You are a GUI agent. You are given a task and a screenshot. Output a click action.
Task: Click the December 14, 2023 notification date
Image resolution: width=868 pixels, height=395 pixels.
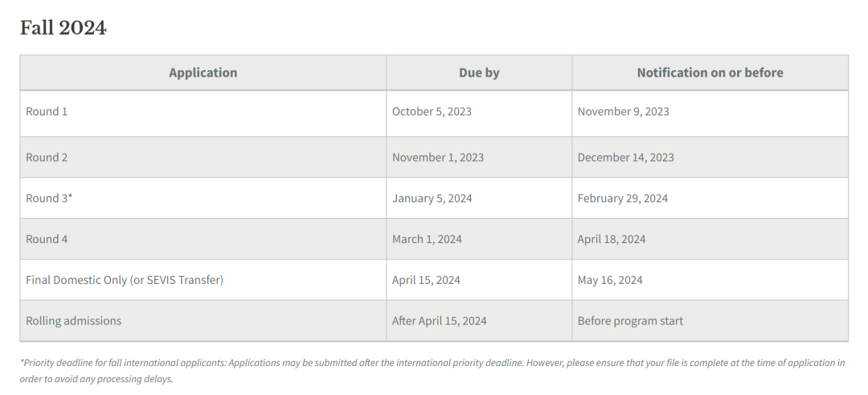coord(625,158)
